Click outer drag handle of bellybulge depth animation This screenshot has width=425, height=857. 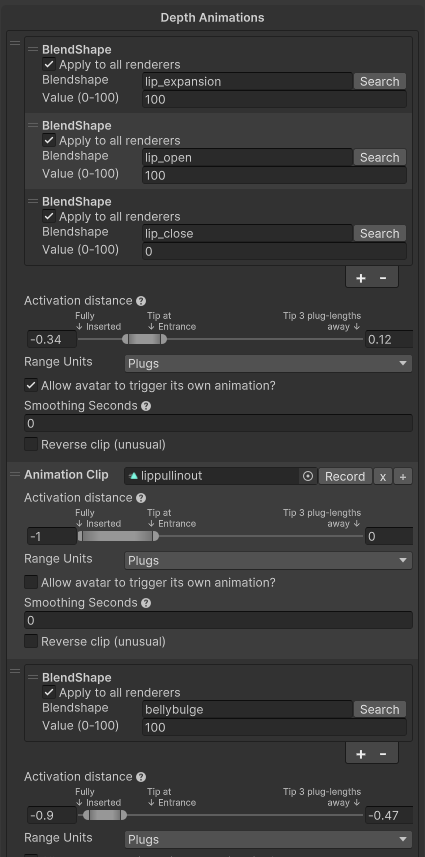coord(15,671)
